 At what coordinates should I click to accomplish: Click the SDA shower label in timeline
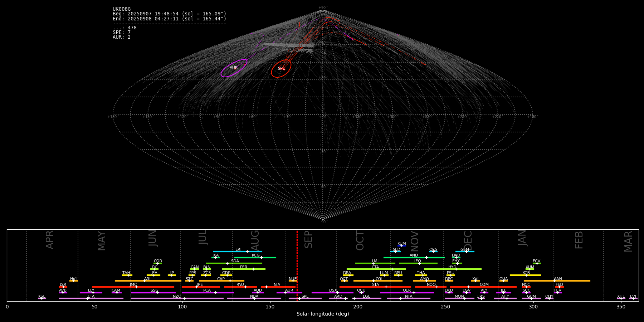235,261
